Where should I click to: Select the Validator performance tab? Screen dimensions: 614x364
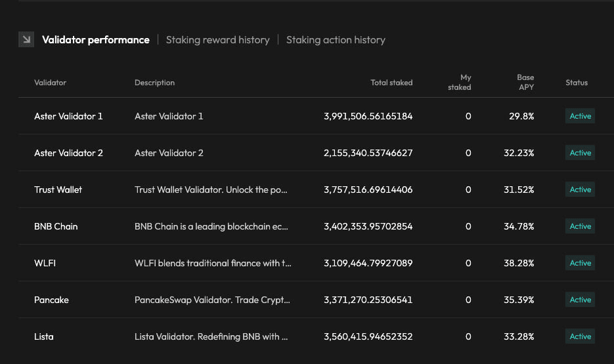[x=96, y=40]
